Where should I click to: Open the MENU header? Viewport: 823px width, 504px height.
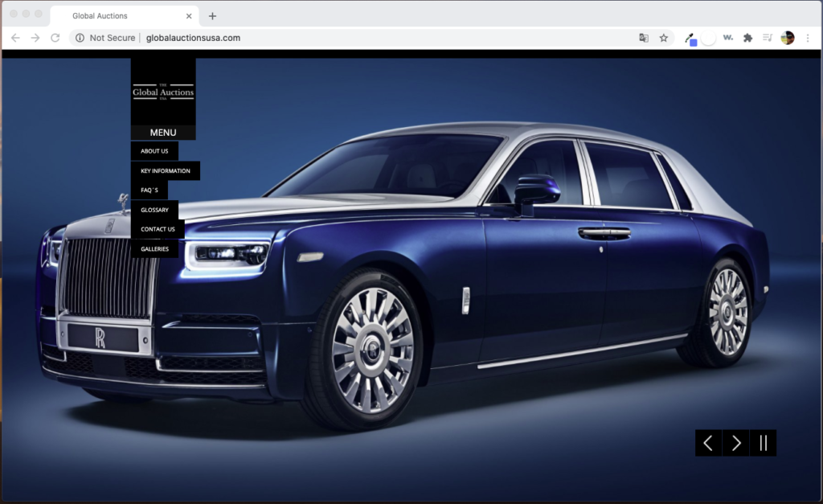(x=163, y=133)
